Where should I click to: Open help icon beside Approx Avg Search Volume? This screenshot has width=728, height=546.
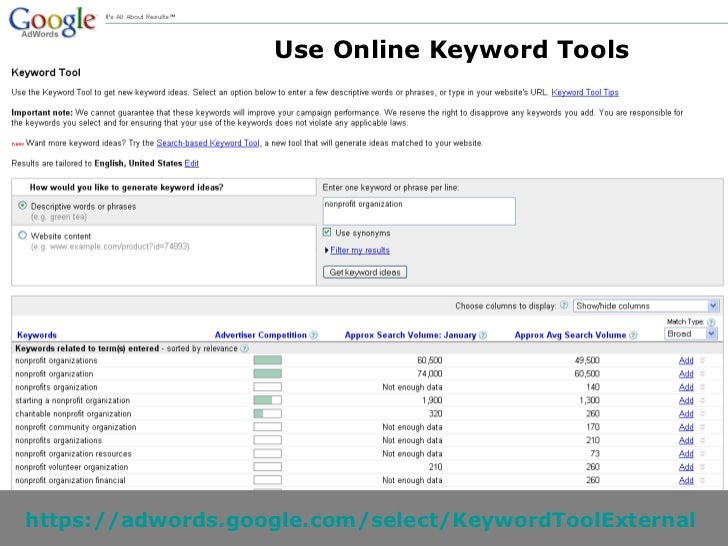[633, 335]
